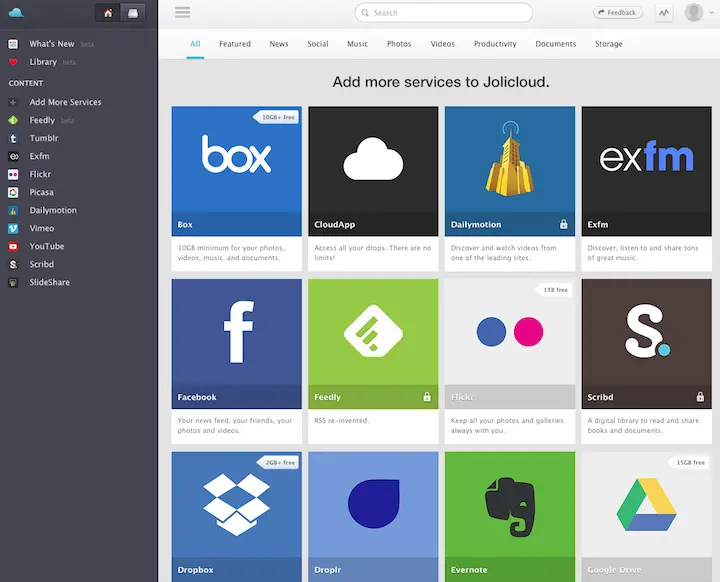Viewport: 720px width, 582px height.
Task: Open the home view button
Action: tap(108, 13)
